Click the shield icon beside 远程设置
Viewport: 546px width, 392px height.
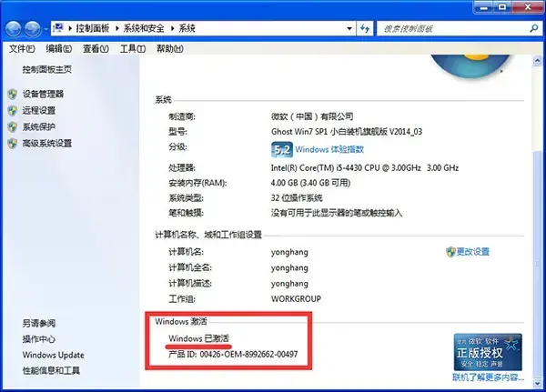point(12,111)
